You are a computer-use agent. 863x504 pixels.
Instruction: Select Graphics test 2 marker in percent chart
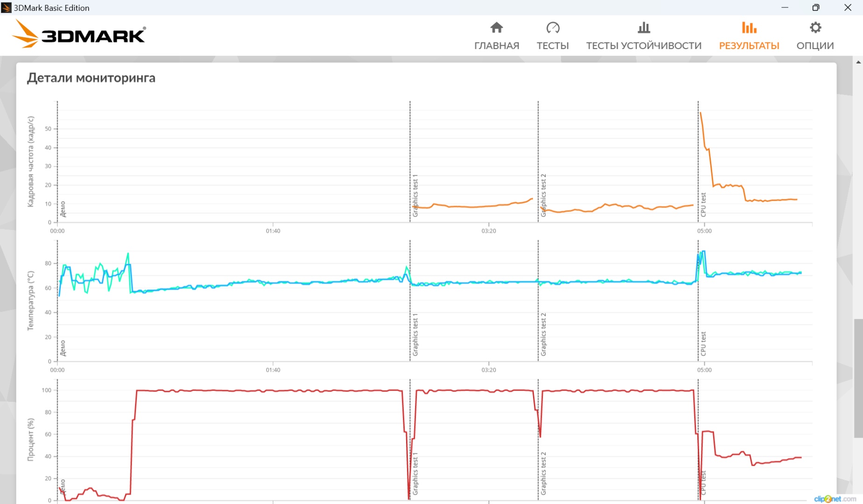(543, 474)
